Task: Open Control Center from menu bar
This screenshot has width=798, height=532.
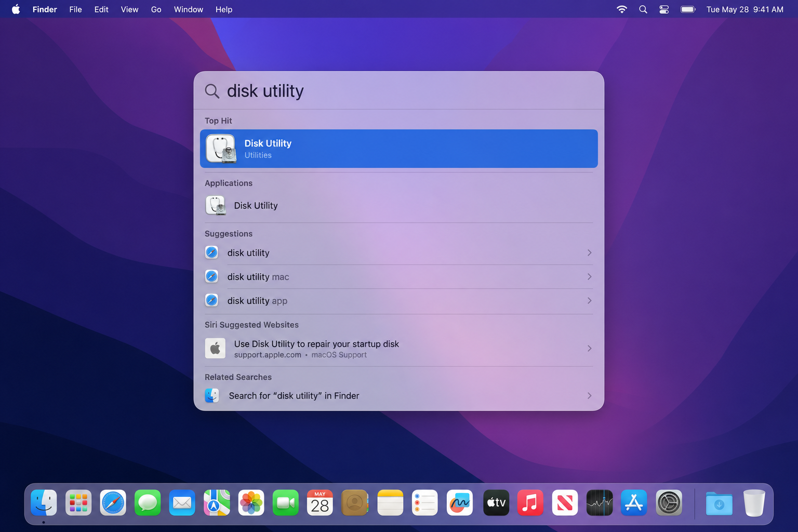Action: [x=664, y=9]
